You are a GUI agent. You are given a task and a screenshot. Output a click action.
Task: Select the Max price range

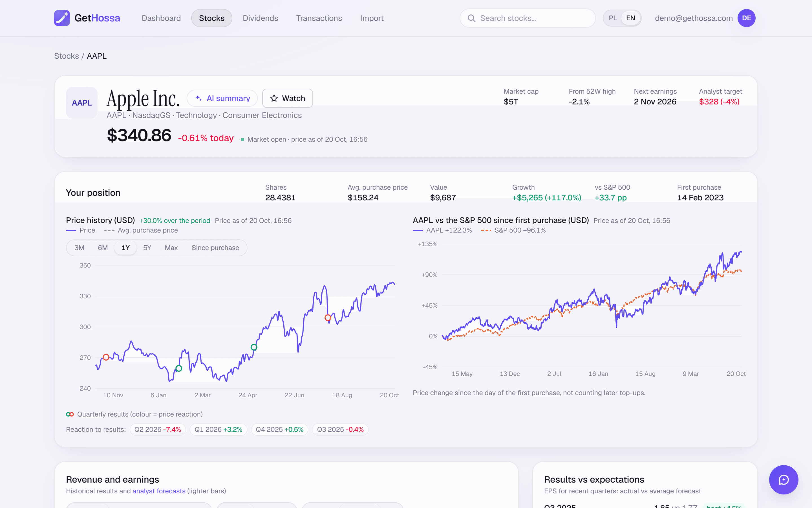[x=171, y=248]
